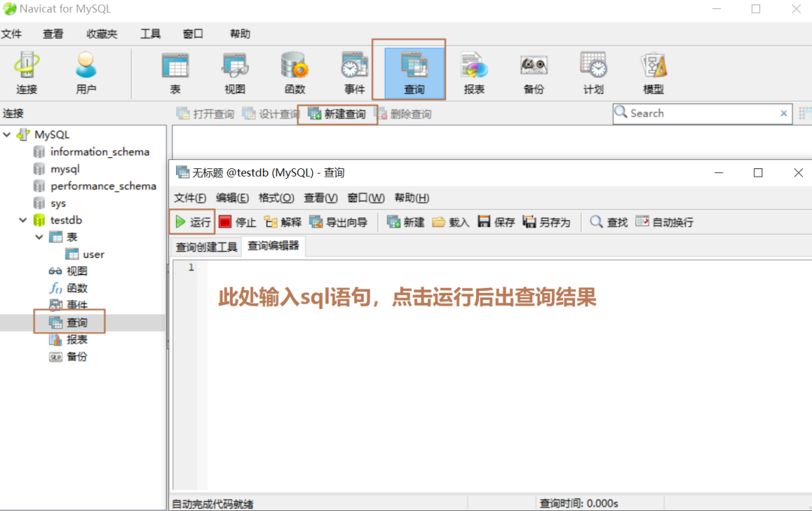The height and width of the screenshot is (511, 812).
Task: Open 查找 find tool
Action: point(608,222)
